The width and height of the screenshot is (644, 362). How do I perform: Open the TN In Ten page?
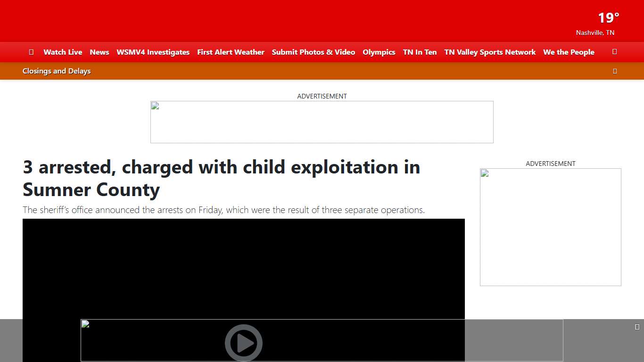420,52
